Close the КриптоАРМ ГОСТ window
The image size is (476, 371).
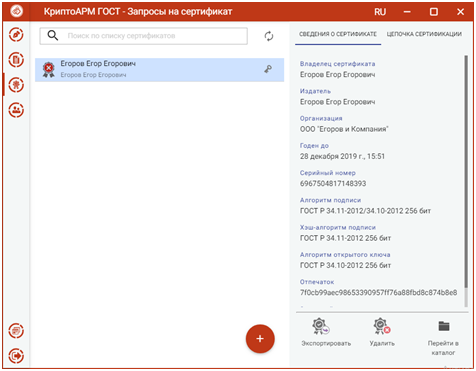[460, 12]
